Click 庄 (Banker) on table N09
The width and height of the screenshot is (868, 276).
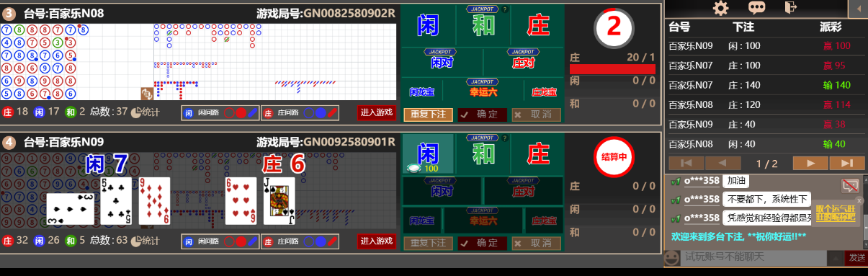click(x=537, y=154)
